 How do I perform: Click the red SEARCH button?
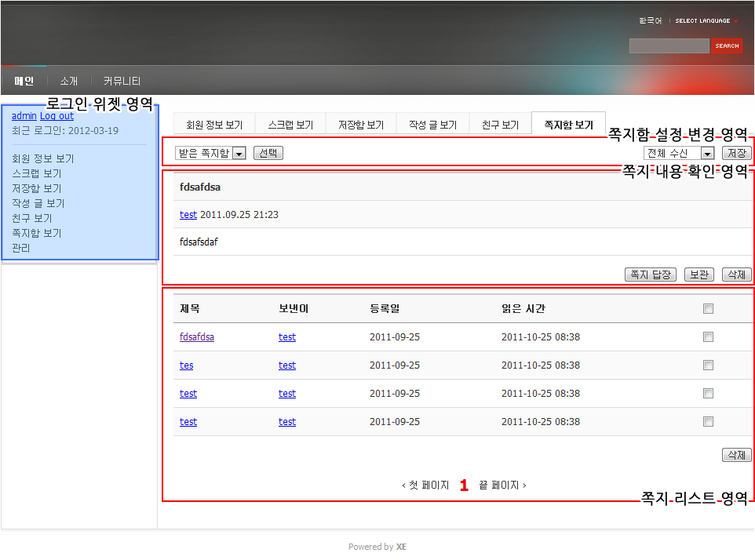pyautogui.click(x=727, y=46)
